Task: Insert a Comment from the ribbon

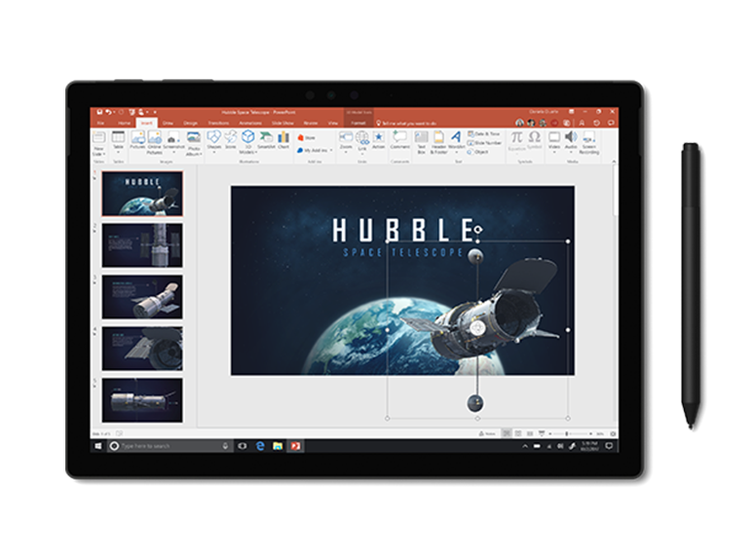Action: 399,140
